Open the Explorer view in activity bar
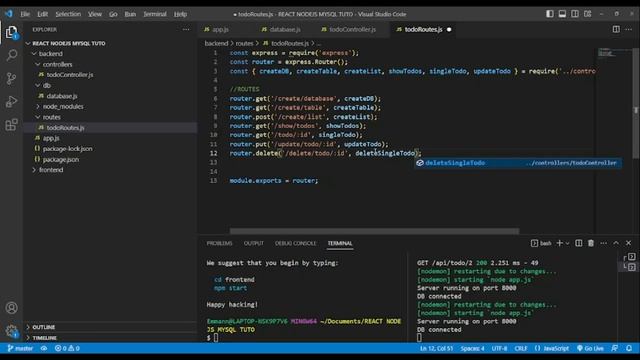Image resolution: width=640 pixels, height=360 pixels. (x=11, y=32)
